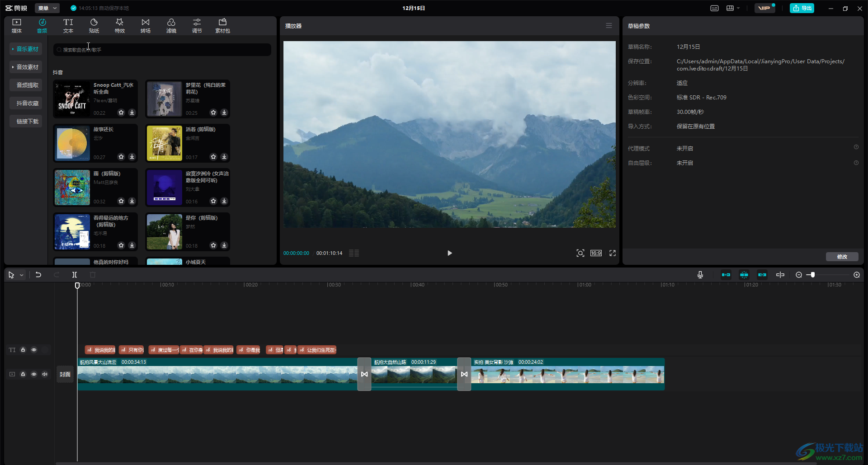
Task: Show 自由层级 free layer help
Action: [x=856, y=163]
